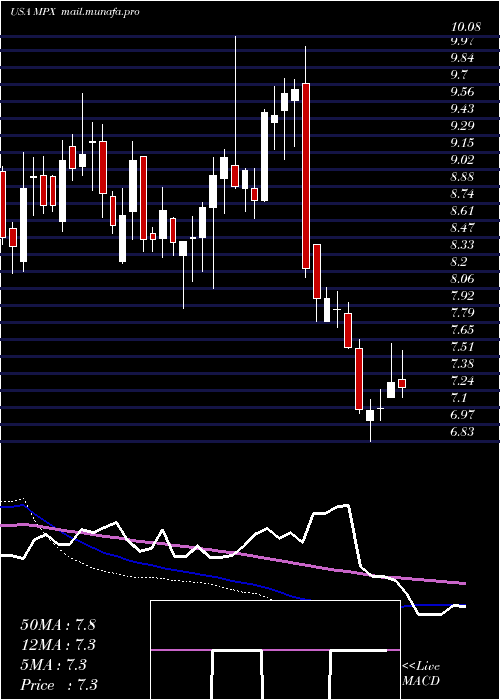Click the 8.33 price axis label

pos(462,245)
